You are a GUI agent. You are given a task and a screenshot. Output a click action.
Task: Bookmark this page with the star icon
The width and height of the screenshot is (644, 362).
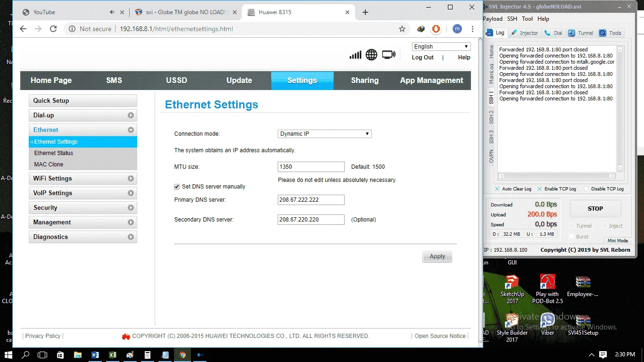(402, 29)
